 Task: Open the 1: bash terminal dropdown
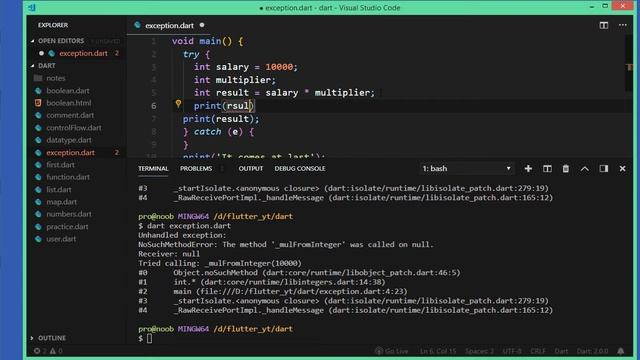467,169
